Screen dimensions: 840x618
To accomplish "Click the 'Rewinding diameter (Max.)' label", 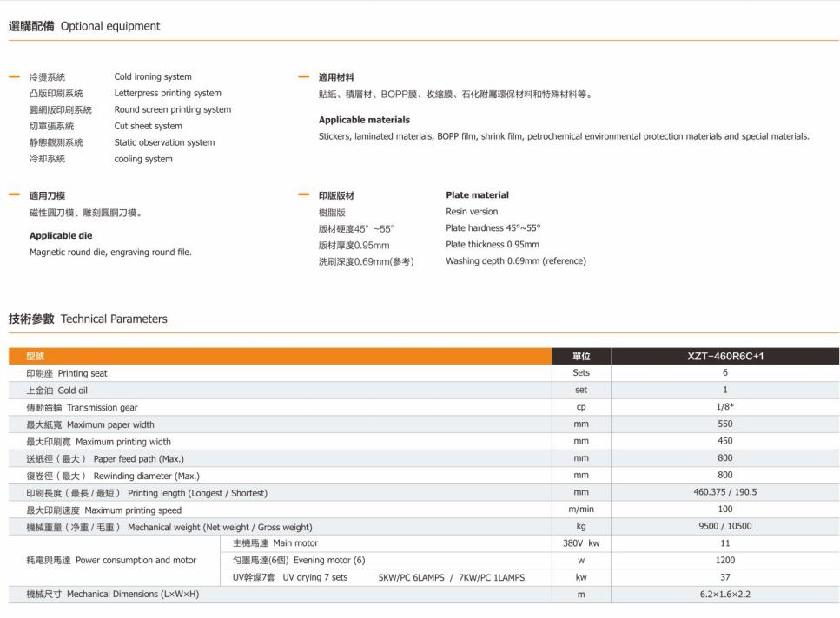I will (x=146, y=477).
